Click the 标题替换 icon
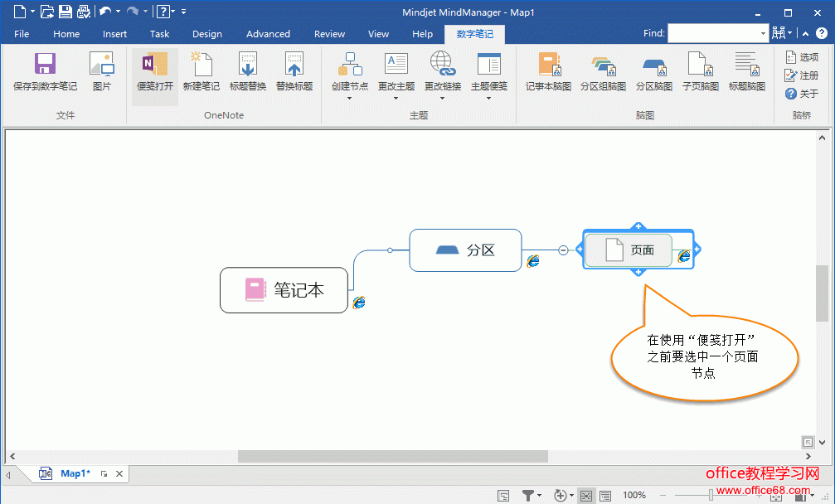Image resolution: width=835 pixels, height=504 pixels. click(248, 65)
